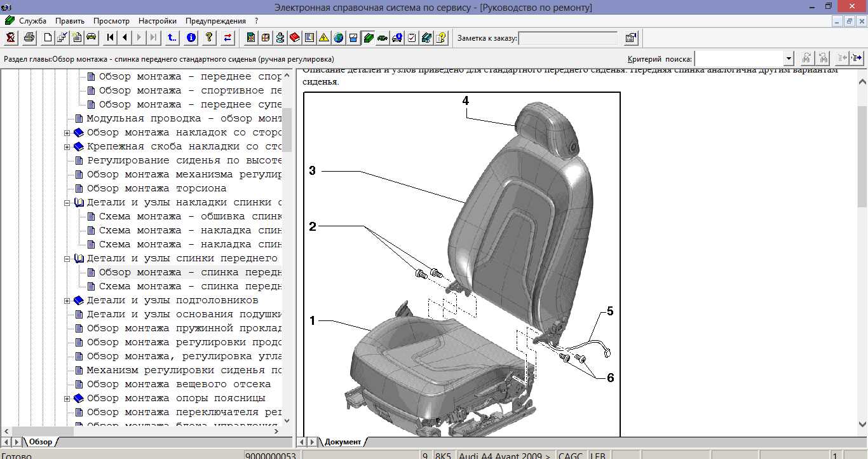This screenshot has width=868, height=459.
Task: Click the blank page toolbar icon
Action: point(48,38)
